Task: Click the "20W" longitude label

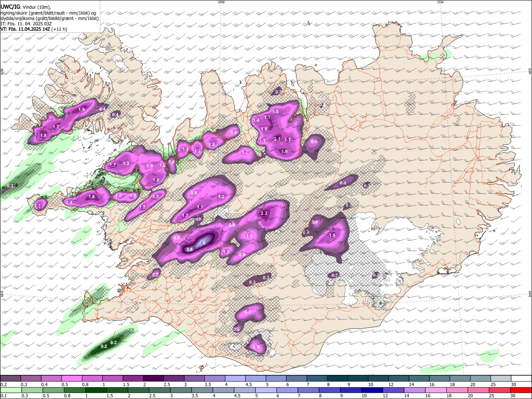Action: pyautogui.click(x=222, y=2)
